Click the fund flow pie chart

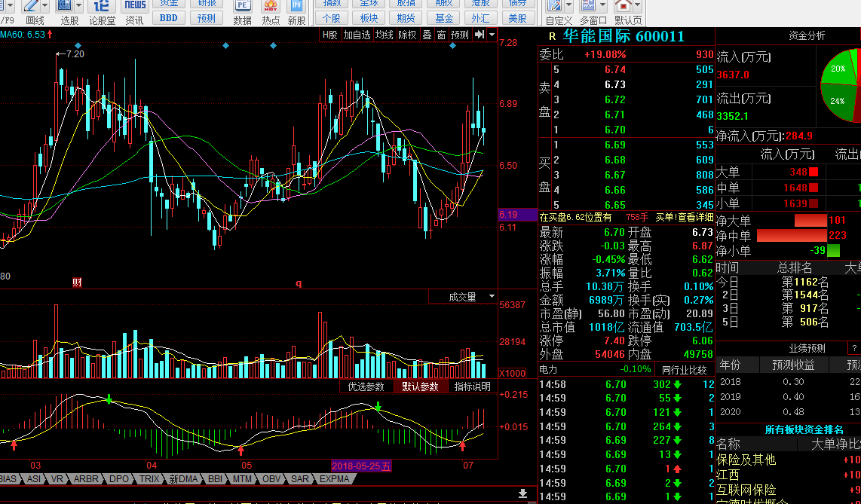[841, 86]
